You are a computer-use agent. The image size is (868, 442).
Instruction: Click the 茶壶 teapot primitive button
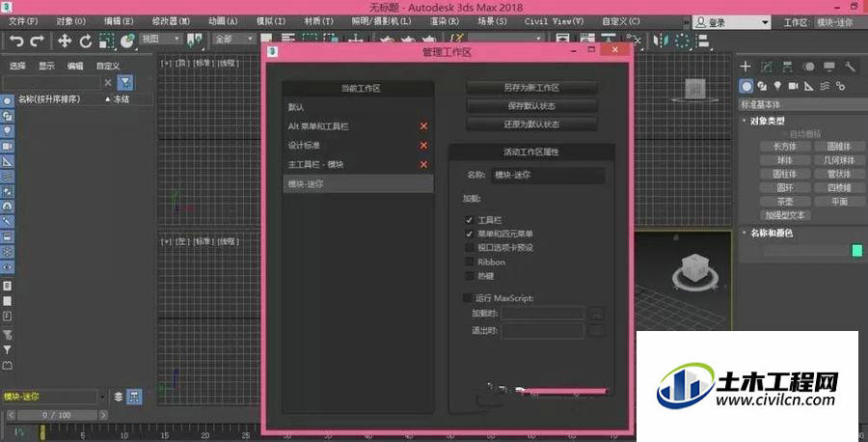[x=784, y=202]
